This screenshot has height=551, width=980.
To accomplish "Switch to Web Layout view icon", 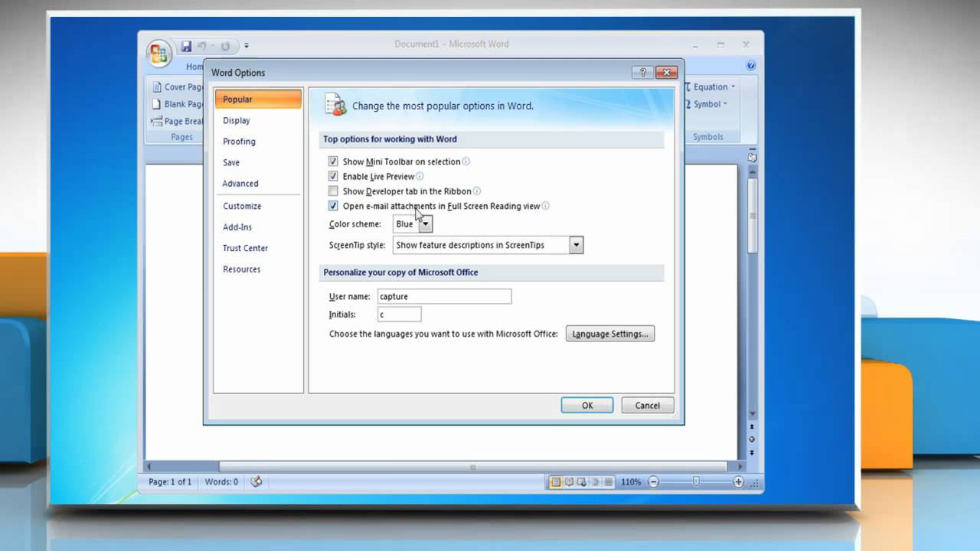I will pos(583,482).
